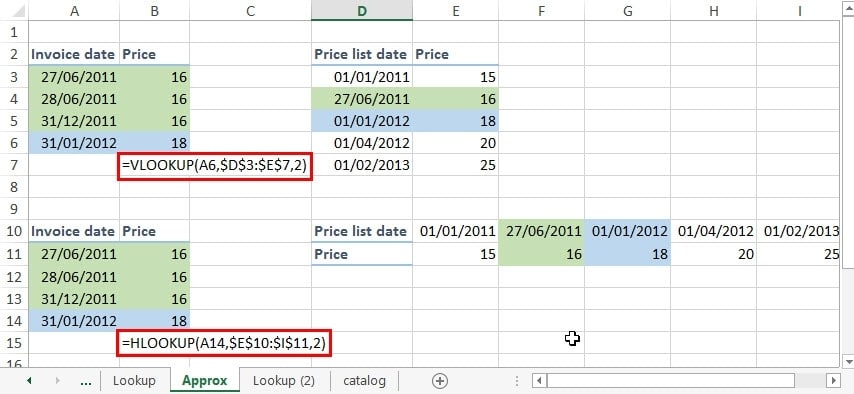Open the Lookup (2) sheet tab

point(283,381)
